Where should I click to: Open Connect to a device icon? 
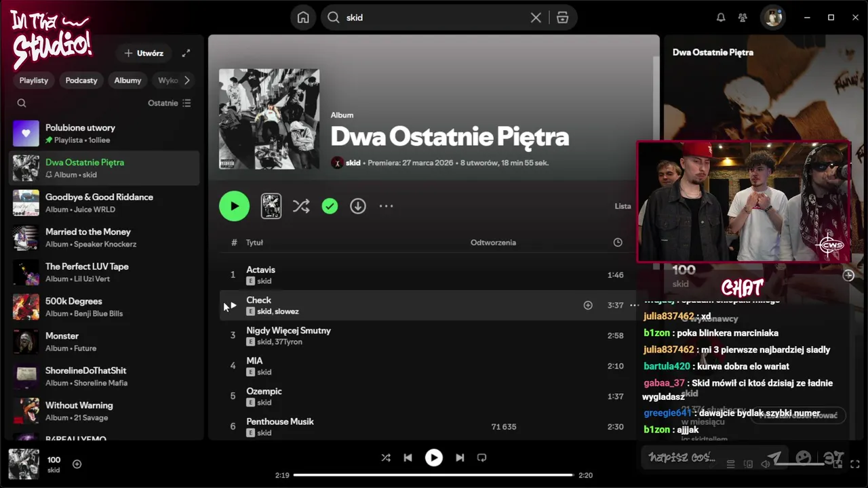coord(748,464)
